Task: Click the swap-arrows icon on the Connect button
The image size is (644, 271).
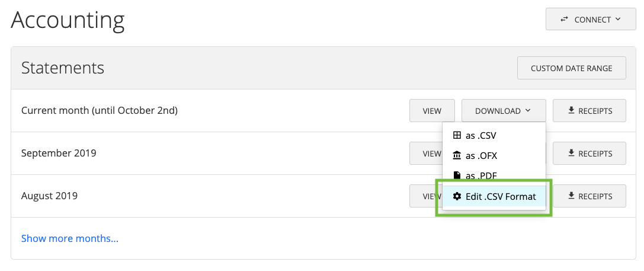Action: point(565,20)
